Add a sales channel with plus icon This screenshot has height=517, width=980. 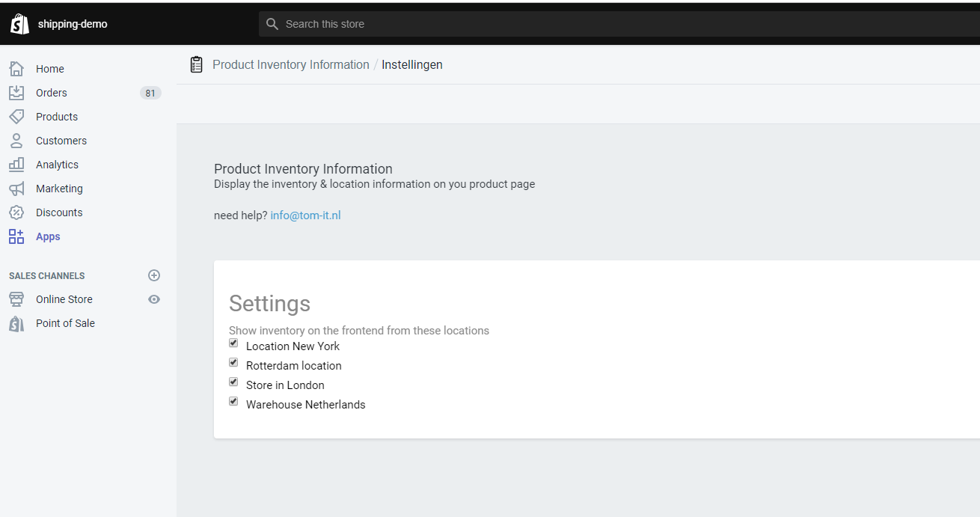(154, 275)
